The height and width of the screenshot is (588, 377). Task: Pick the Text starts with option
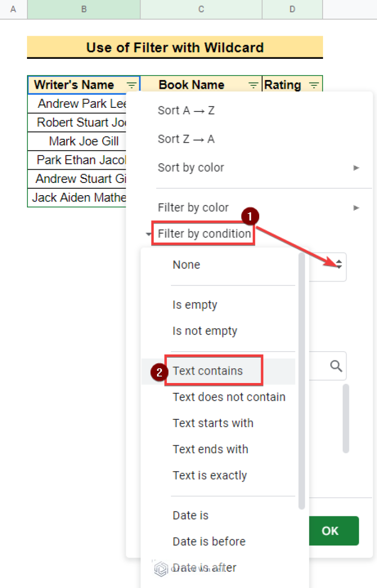point(213,423)
